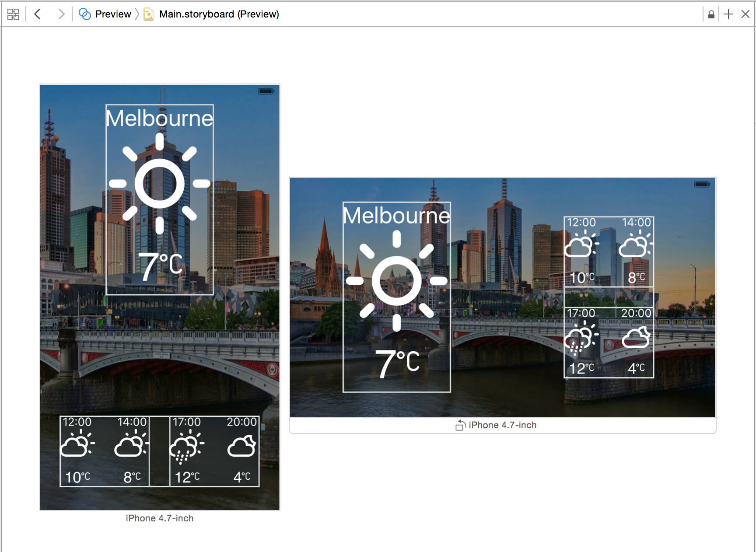The image size is (756, 552).
Task: Click the large sun icon in the landscape preview
Action: [x=396, y=281]
